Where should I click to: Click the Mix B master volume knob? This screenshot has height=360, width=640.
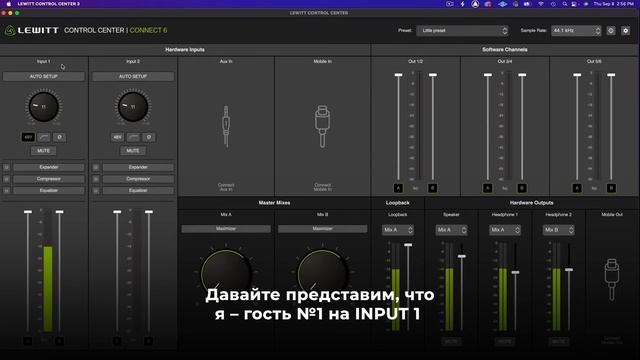click(323, 274)
